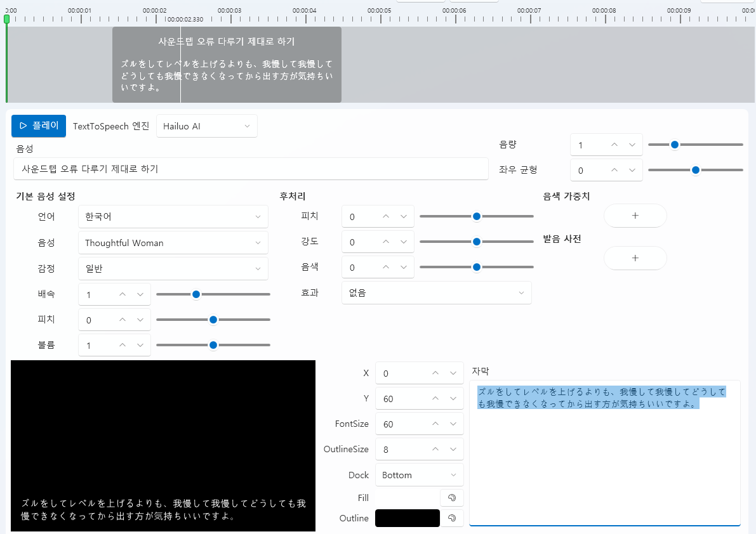The image size is (756, 534).
Task: Open the TextToSpeech engine dropdown Hailuo AI
Action: [x=207, y=126]
